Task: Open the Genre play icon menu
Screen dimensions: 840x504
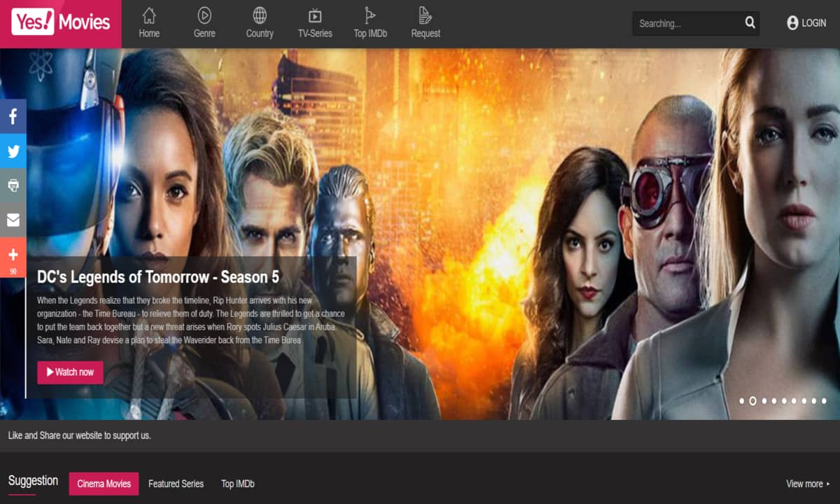Action: [x=204, y=15]
